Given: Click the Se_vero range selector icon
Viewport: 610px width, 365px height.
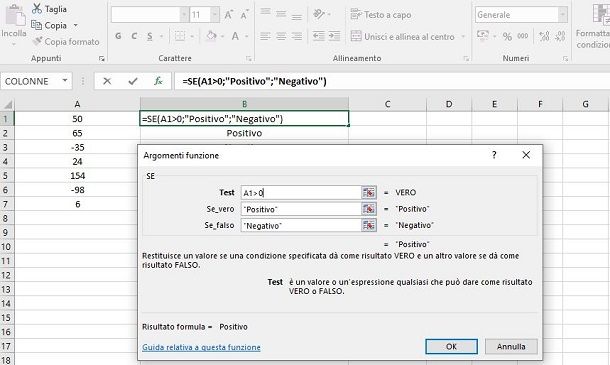Looking at the screenshot, I should tap(369, 209).
